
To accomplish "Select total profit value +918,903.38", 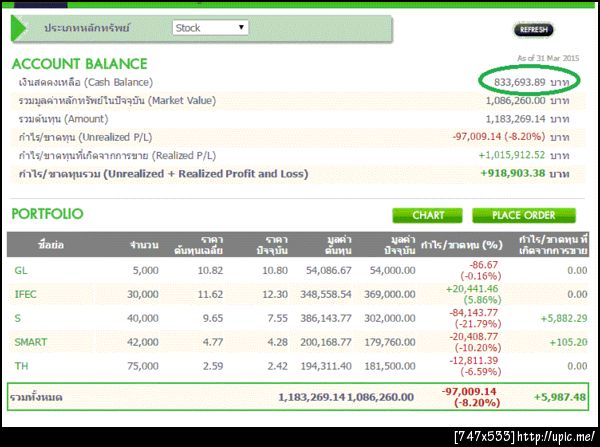I will (513, 173).
